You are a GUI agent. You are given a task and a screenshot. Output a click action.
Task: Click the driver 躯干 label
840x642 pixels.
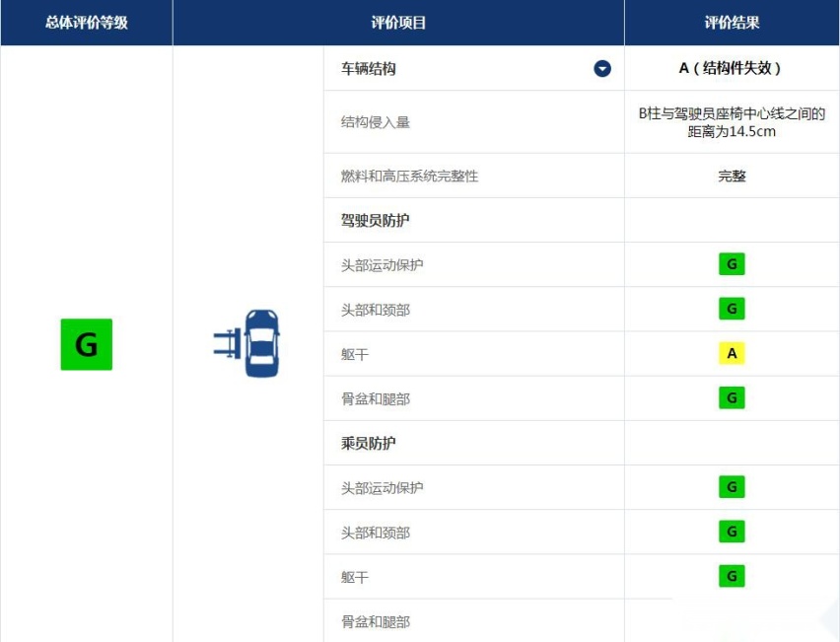click(x=355, y=354)
